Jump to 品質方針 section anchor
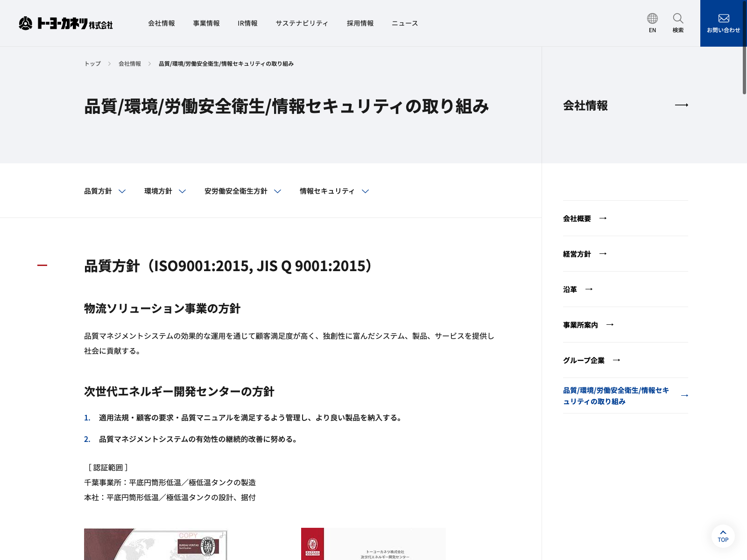Image resolution: width=747 pixels, height=560 pixels. point(105,191)
